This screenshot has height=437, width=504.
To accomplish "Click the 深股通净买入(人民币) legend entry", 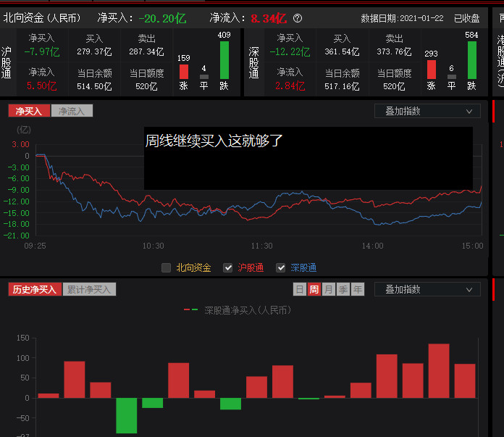I will (238, 310).
